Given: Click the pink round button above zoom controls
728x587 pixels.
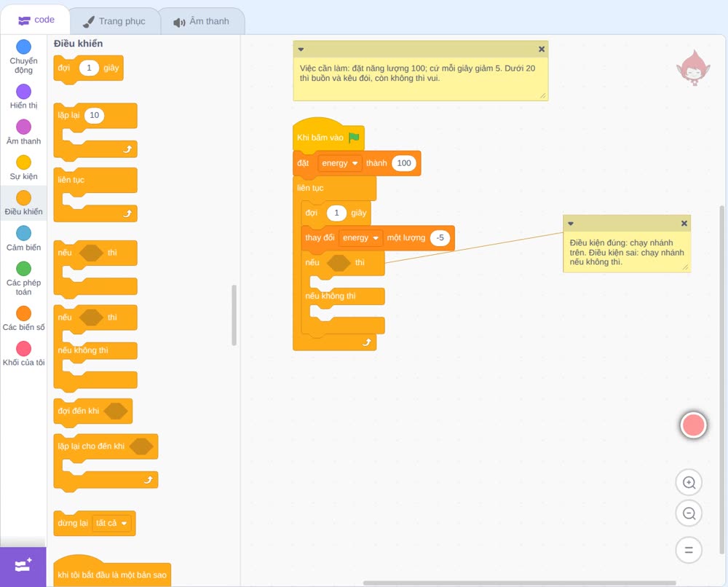Looking at the screenshot, I should (693, 425).
